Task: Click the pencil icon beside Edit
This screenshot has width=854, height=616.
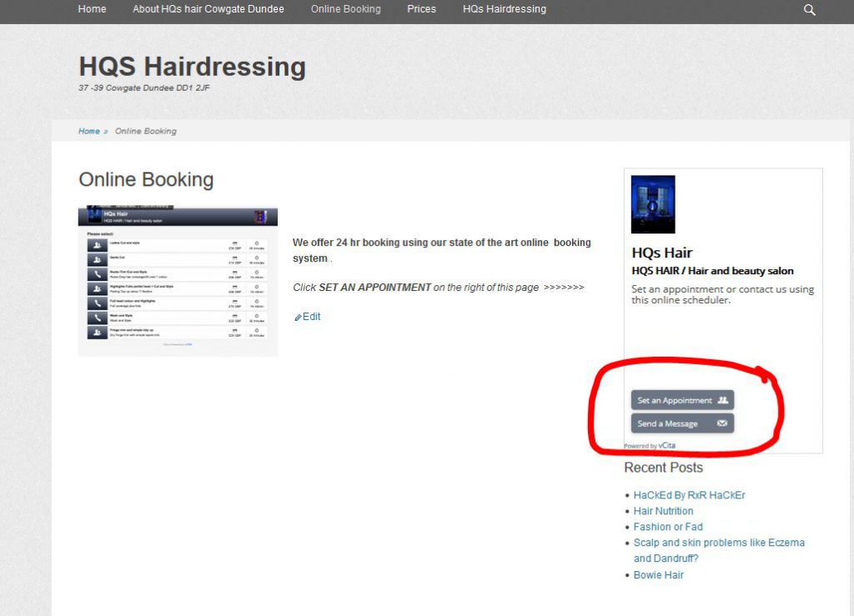Action: 298,318
